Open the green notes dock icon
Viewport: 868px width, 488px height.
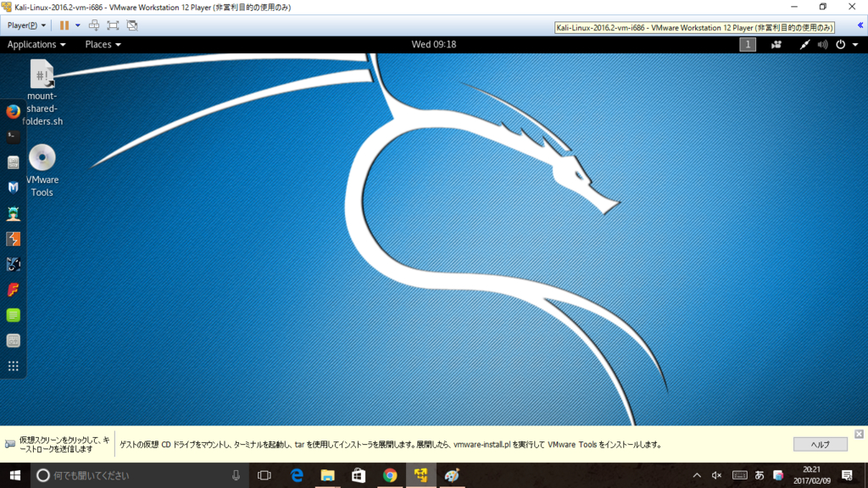tap(14, 315)
